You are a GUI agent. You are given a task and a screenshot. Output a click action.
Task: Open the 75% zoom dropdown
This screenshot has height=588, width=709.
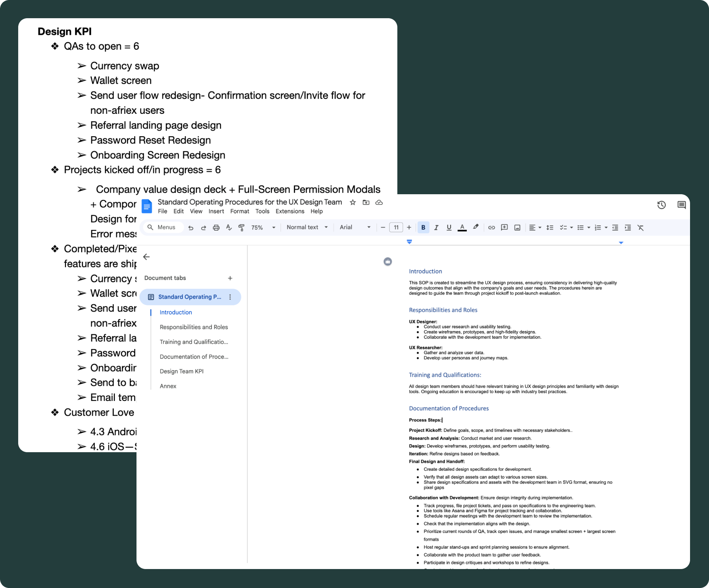tap(263, 228)
